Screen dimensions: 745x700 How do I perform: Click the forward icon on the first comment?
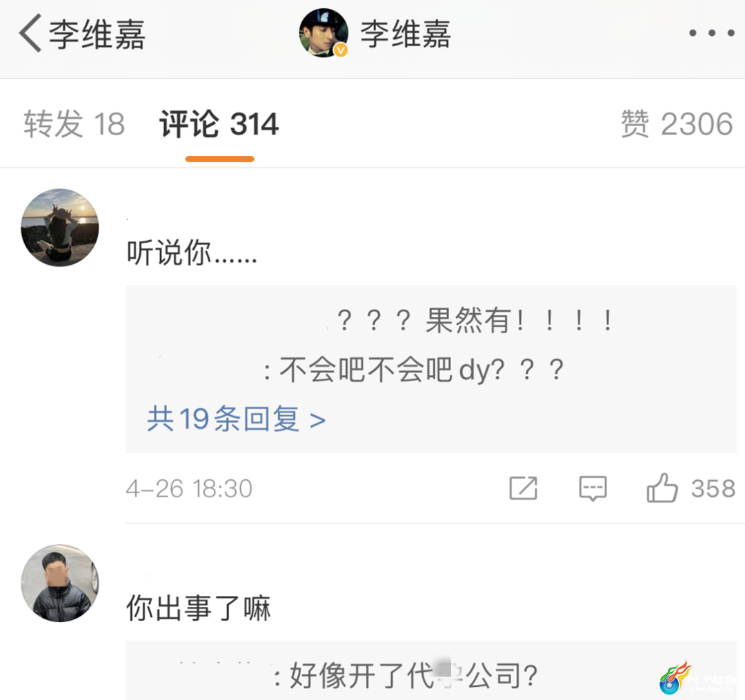(x=523, y=488)
